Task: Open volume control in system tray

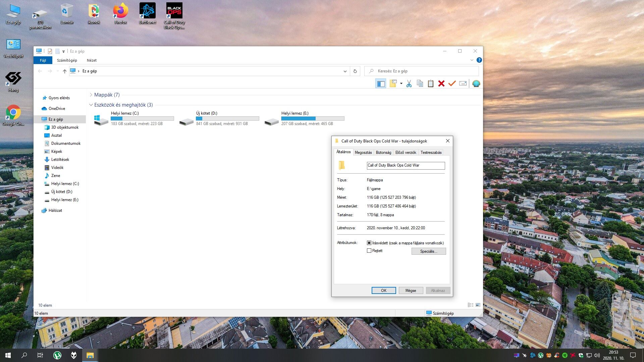Action: tap(597, 355)
